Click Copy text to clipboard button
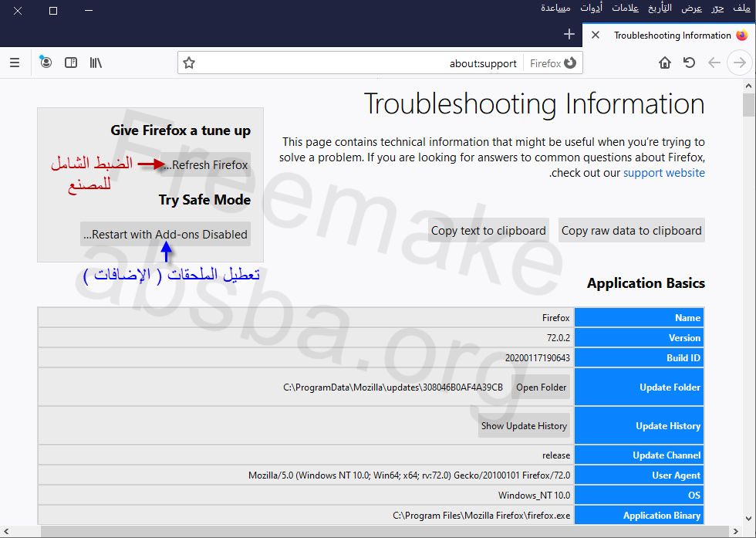The image size is (756, 538). pos(488,231)
